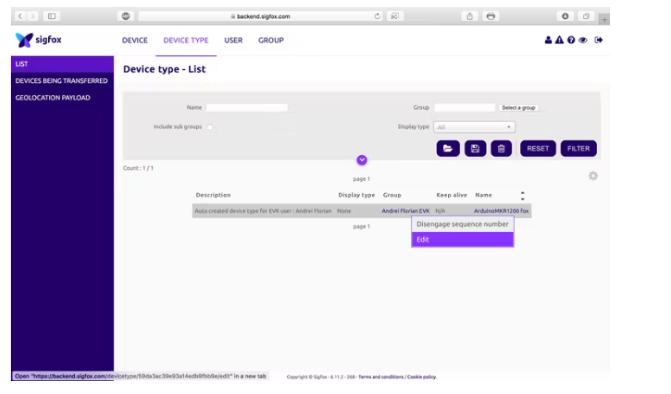Open the USER tab
671x394 pixels.
(233, 40)
